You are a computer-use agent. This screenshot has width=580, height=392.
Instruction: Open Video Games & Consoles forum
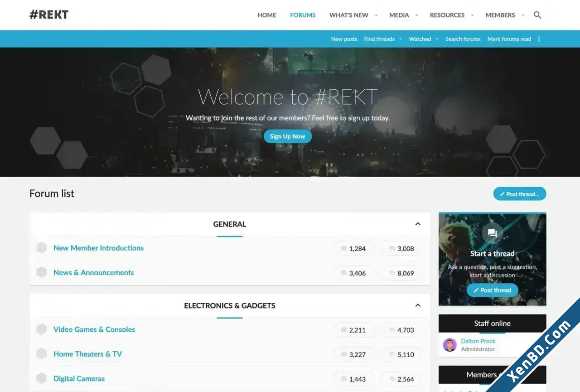tap(94, 329)
